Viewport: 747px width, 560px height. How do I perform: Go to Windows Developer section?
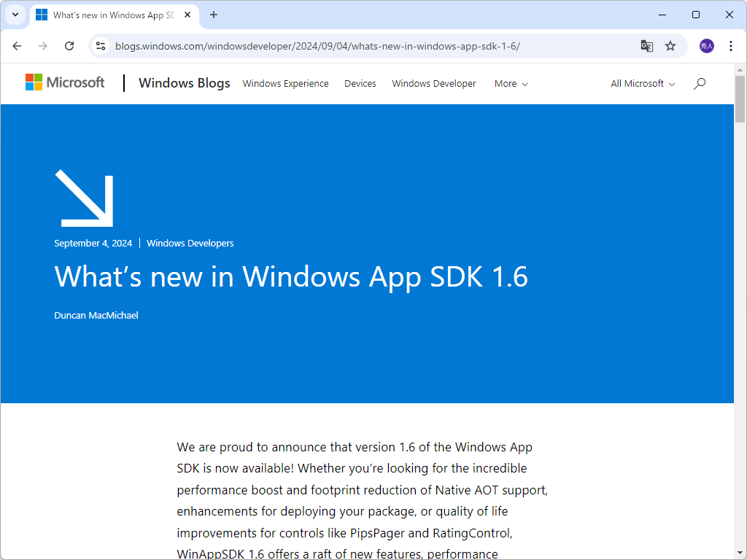point(433,84)
